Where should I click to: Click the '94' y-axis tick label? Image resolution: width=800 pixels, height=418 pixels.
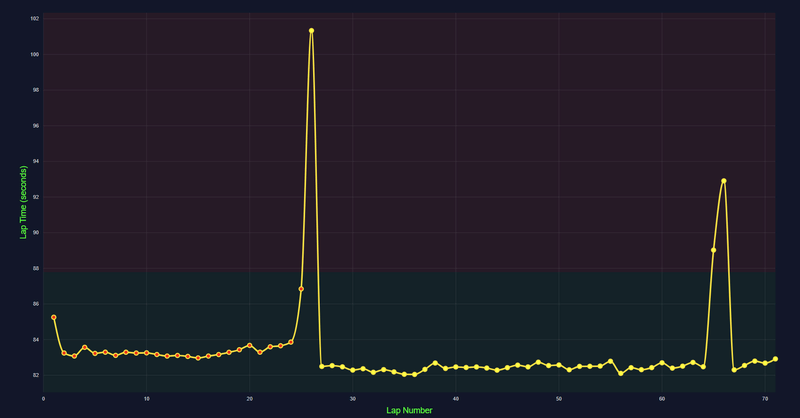coord(36,162)
